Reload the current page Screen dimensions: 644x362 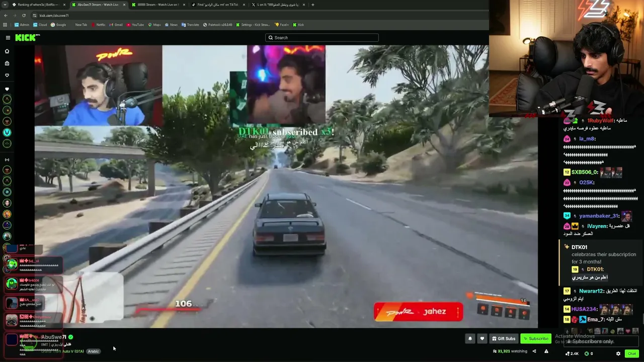24,16
